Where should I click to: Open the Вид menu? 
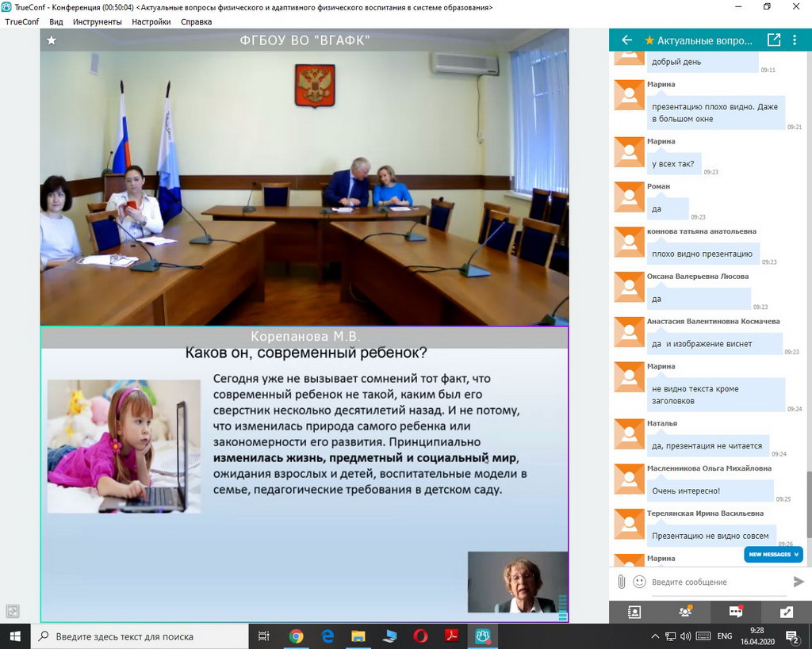56,22
